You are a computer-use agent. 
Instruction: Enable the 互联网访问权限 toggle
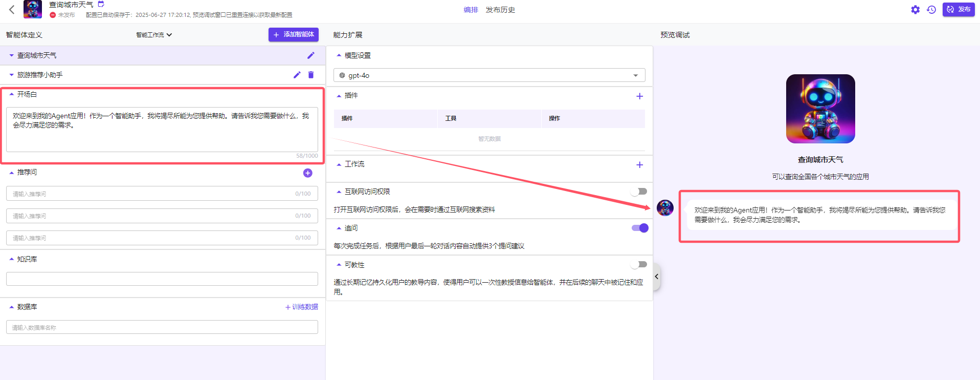click(x=639, y=192)
